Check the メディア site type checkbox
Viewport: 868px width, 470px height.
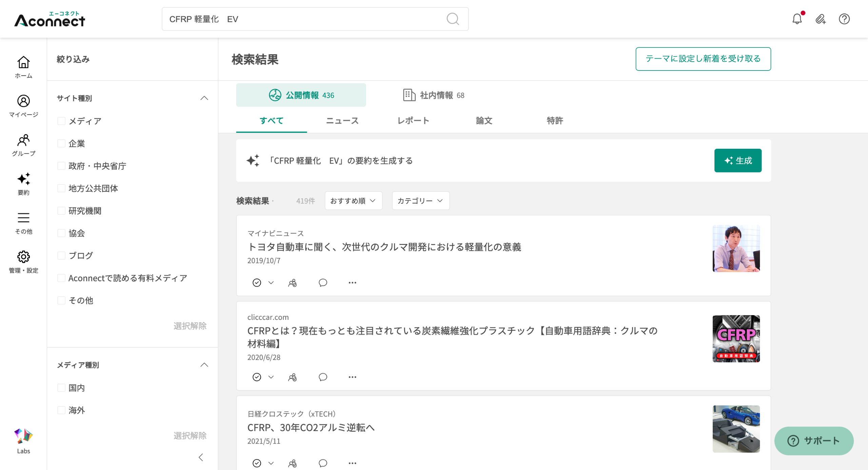pos(61,121)
